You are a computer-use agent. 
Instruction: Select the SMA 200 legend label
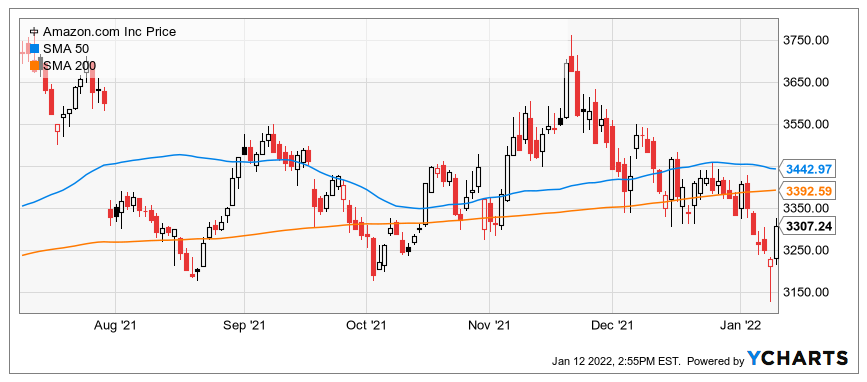pos(69,66)
